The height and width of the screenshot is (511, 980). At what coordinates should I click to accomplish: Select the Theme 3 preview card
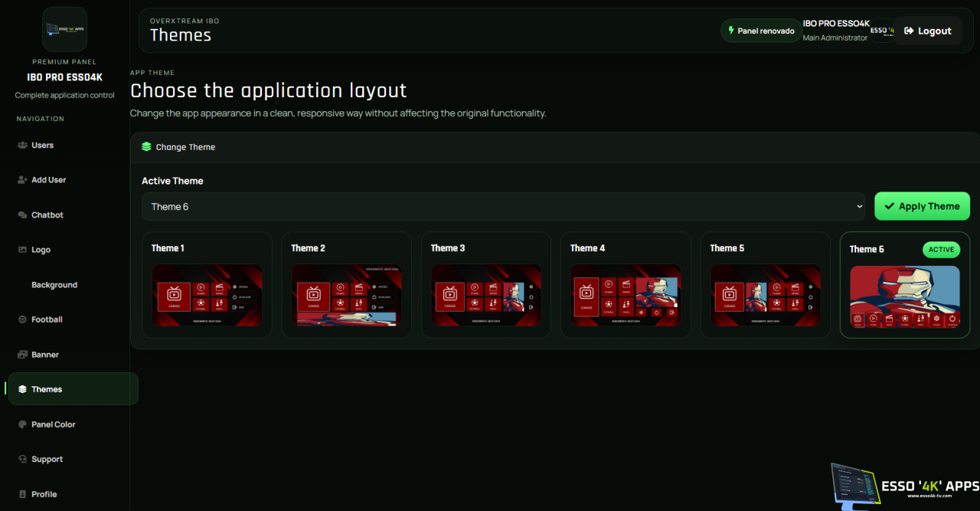[x=486, y=285]
